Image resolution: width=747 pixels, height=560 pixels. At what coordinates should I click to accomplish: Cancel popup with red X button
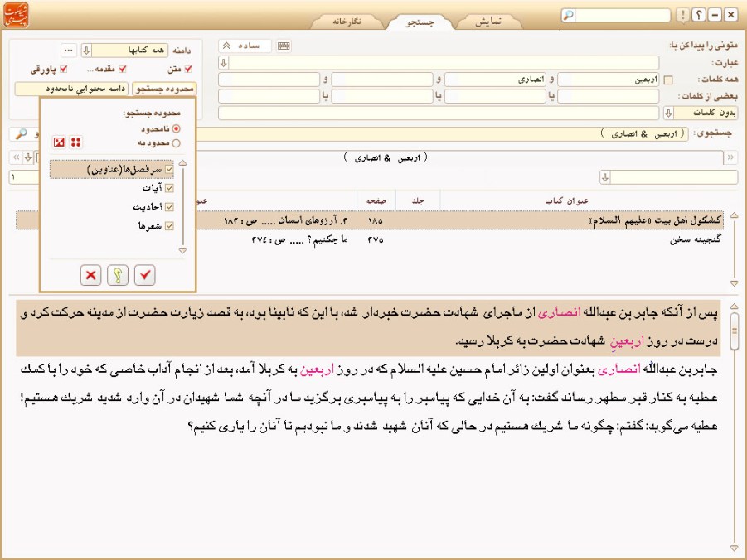coord(90,275)
